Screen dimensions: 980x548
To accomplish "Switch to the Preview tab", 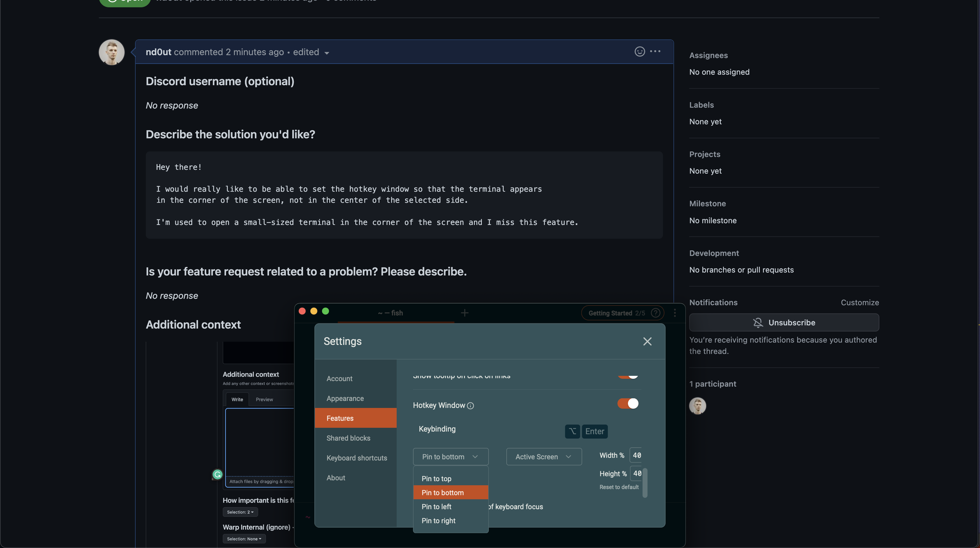I will [x=264, y=399].
